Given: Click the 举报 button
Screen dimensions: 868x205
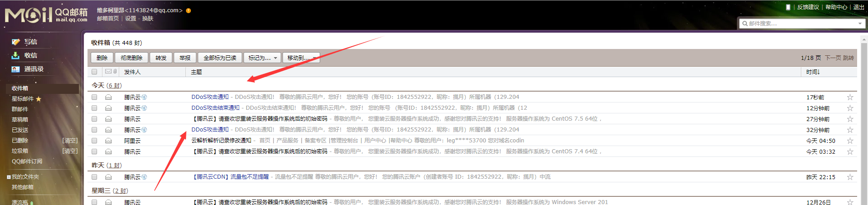Looking at the screenshot, I should pyautogui.click(x=185, y=58).
